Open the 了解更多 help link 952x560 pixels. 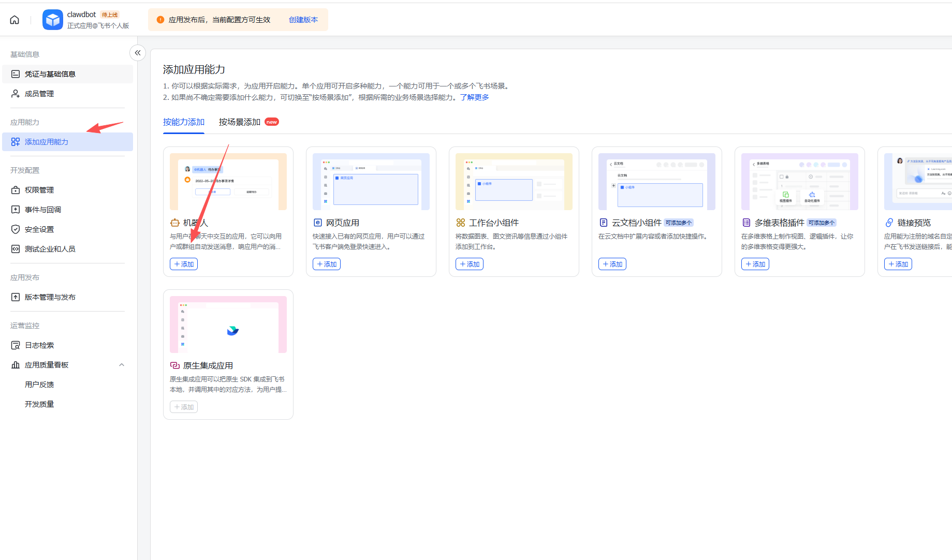[474, 97]
